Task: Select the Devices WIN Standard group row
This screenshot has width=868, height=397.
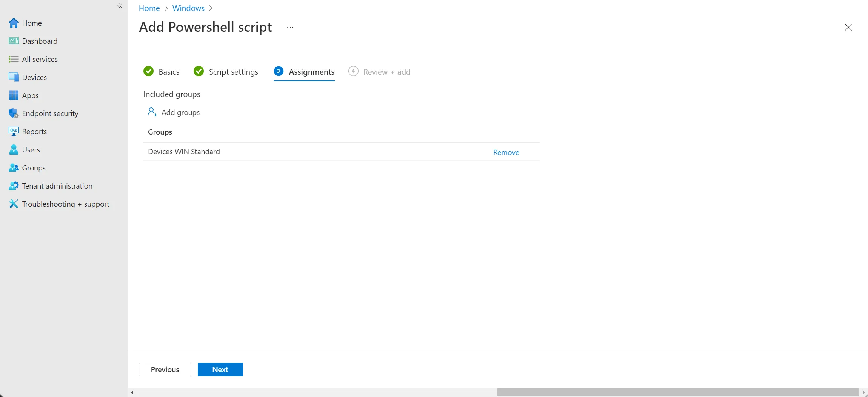Action: tap(342, 152)
